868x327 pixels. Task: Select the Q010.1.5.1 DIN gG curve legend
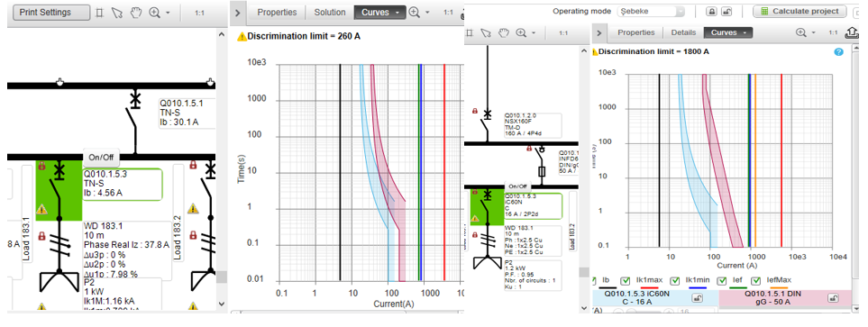785,298
